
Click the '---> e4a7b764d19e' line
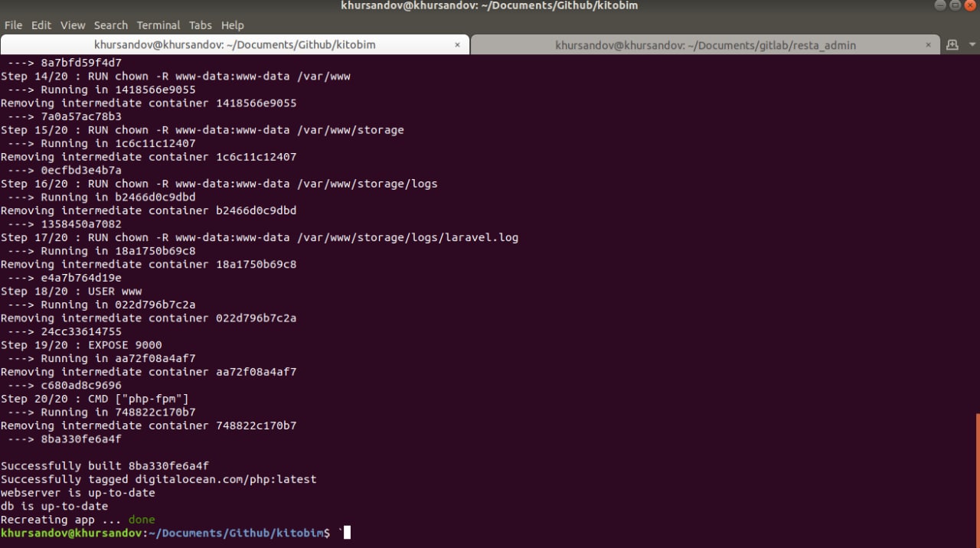[x=64, y=278]
